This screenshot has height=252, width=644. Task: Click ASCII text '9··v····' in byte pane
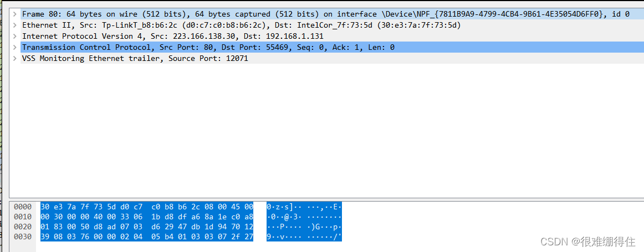[x=284, y=237]
